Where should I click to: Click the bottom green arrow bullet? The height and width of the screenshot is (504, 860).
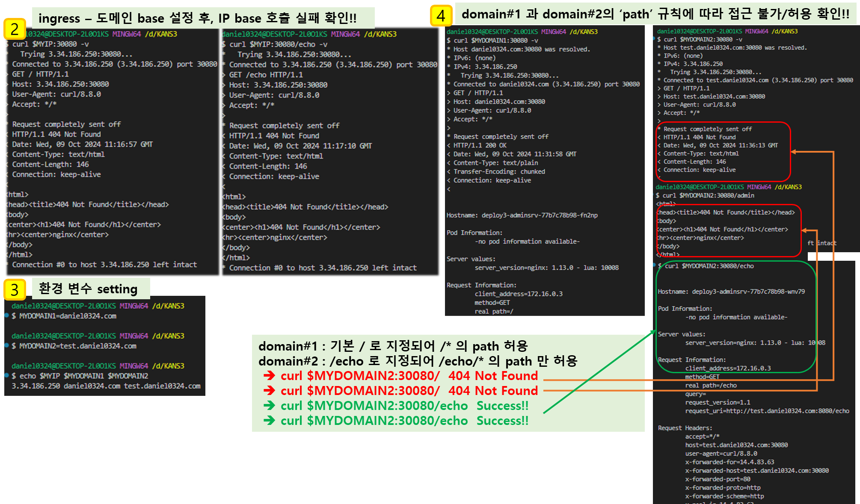click(x=269, y=421)
